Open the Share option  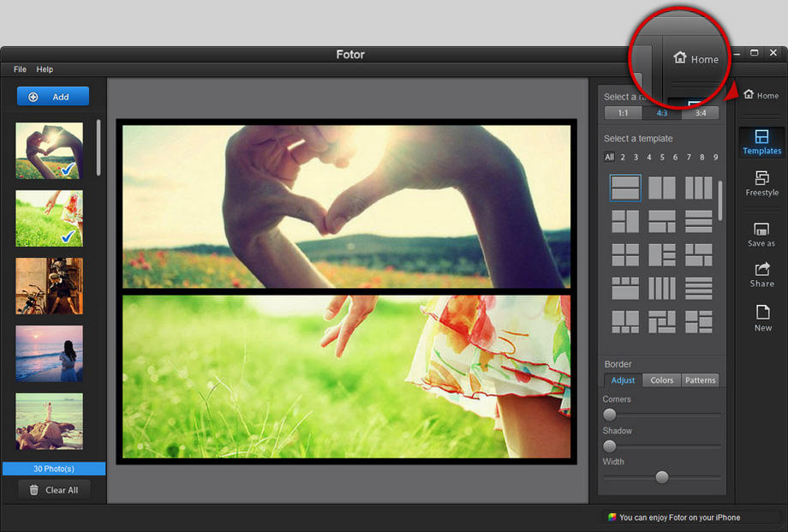(761, 275)
